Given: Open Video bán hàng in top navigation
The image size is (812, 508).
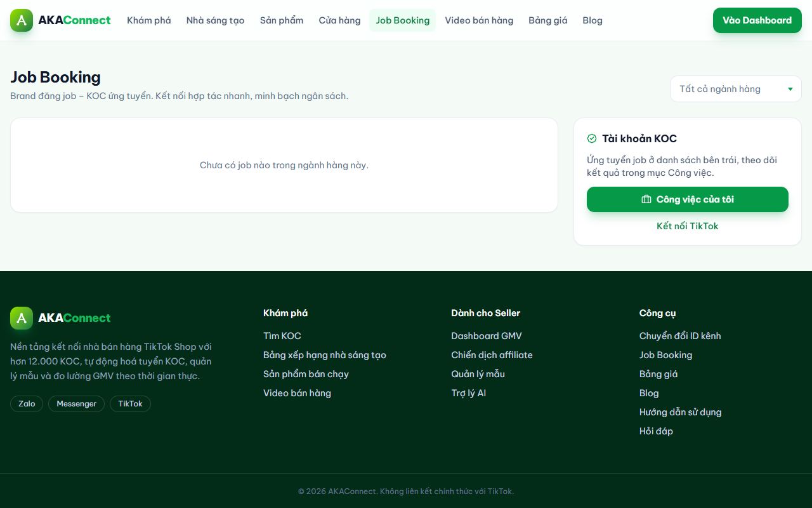Looking at the screenshot, I should (479, 20).
